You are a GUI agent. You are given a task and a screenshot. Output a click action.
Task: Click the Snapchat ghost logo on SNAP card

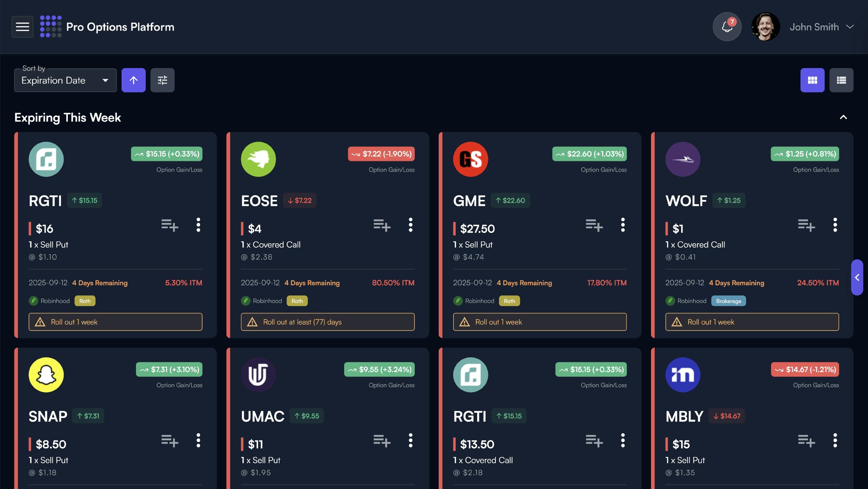pyautogui.click(x=46, y=374)
